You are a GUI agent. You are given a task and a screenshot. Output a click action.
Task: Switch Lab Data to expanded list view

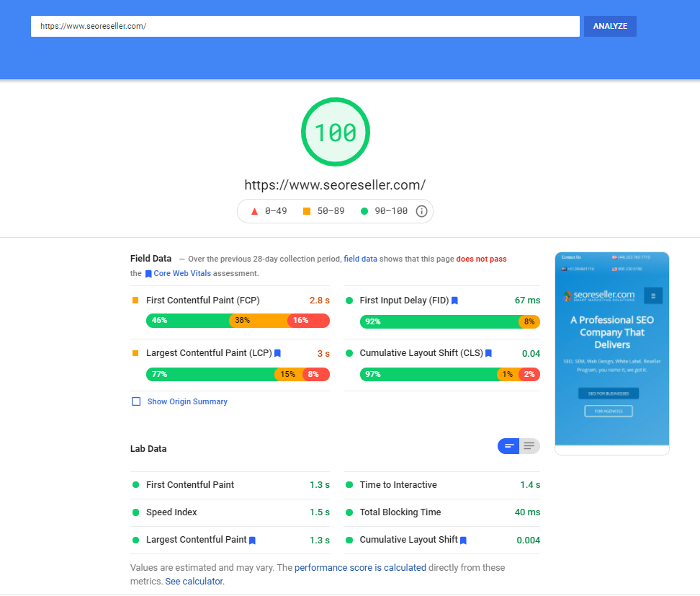(x=529, y=446)
